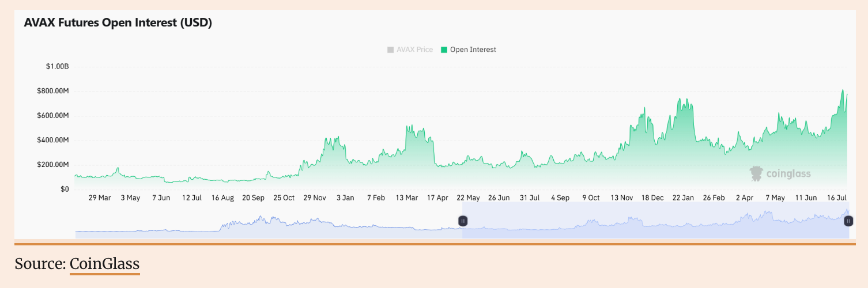Open the CoinGlass source link
Viewport: 868px width, 288px height.
pyautogui.click(x=104, y=264)
